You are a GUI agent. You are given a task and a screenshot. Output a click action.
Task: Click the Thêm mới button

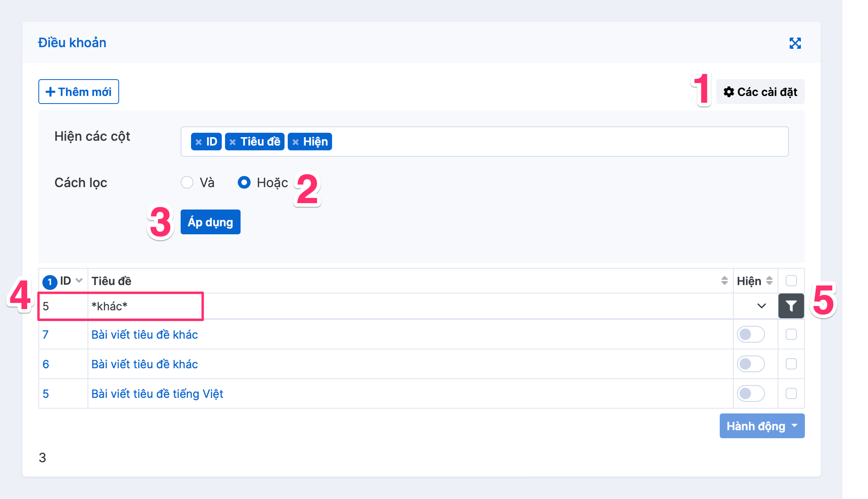[x=79, y=92]
